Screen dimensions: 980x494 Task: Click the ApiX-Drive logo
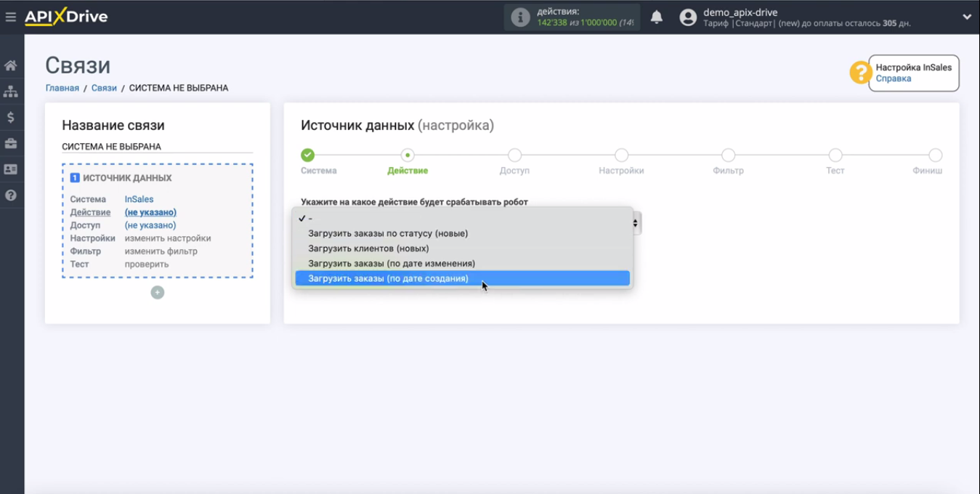pyautogui.click(x=66, y=17)
